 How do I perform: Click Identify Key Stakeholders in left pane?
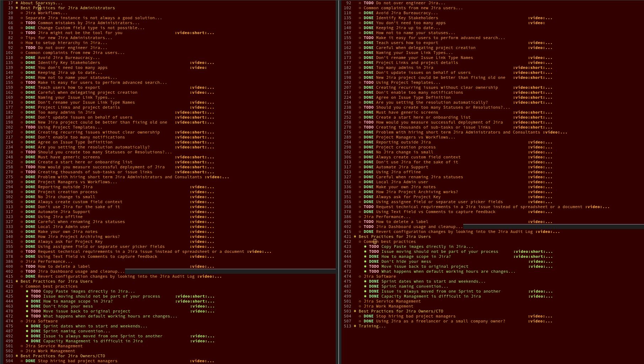[69, 63]
